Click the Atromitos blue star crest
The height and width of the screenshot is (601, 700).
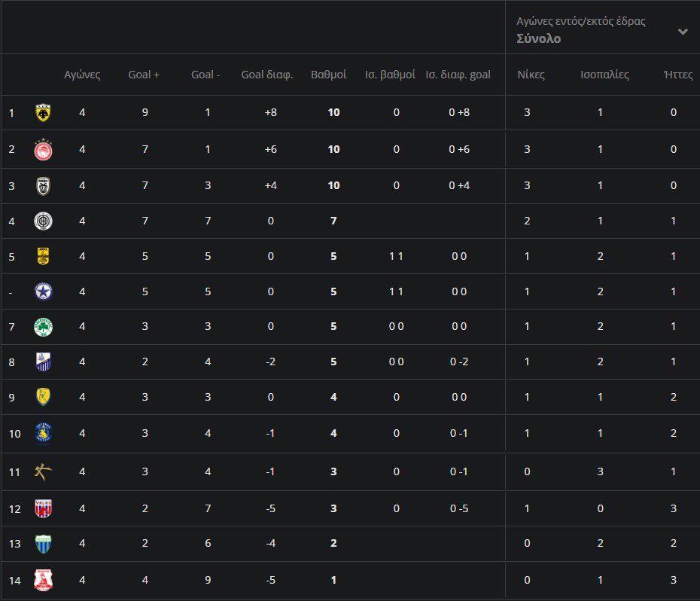click(x=43, y=291)
